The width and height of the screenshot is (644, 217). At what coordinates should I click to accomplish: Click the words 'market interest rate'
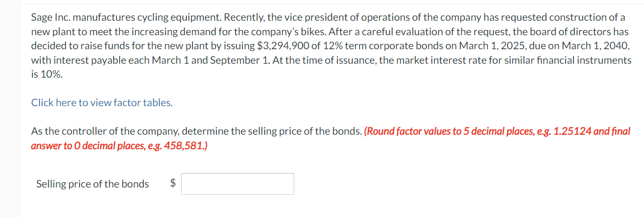coord(438,61)
